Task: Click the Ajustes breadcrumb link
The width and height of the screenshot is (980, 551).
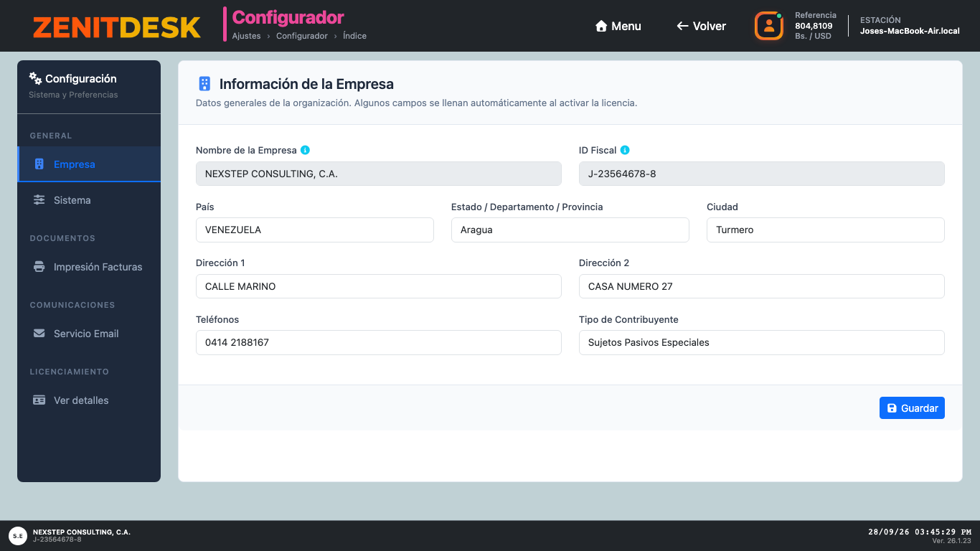Action: click(247, 36)
